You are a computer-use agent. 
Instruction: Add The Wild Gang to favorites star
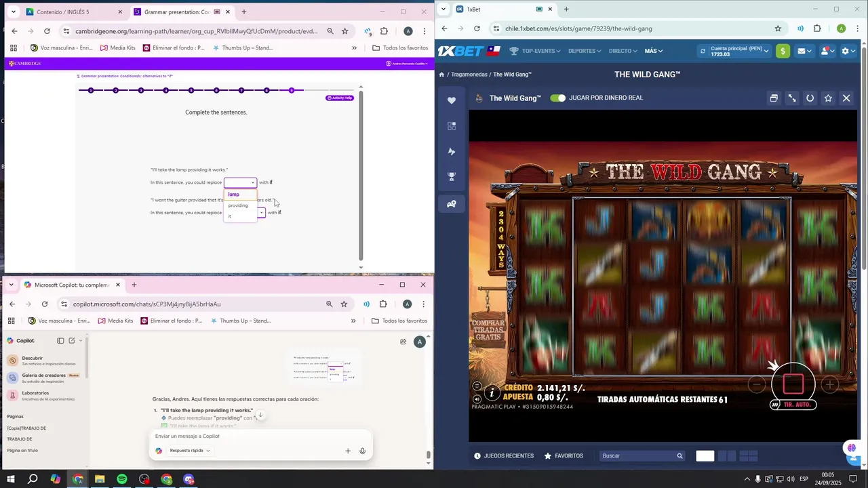click(x=828, y=98)
